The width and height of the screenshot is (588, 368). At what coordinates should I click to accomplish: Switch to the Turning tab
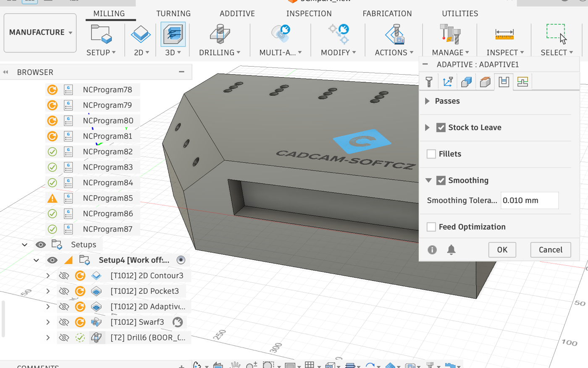click(x=173, y=13)
